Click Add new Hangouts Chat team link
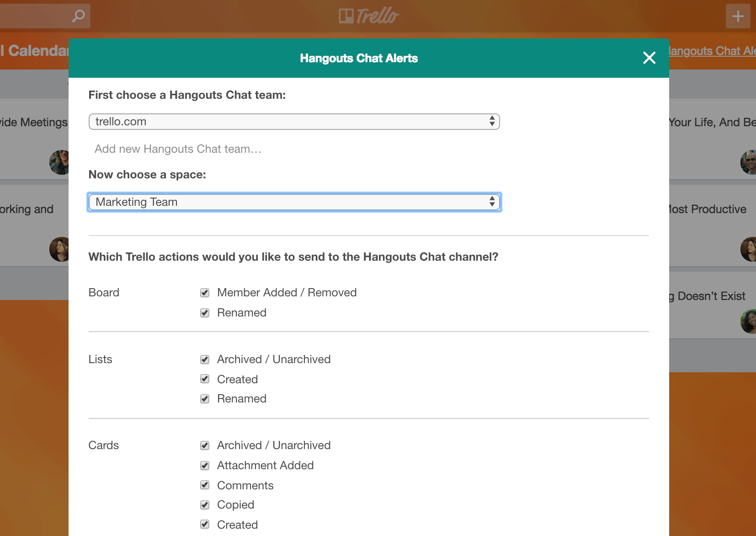Screen dimensions: 756x536 tap(178, 149)
